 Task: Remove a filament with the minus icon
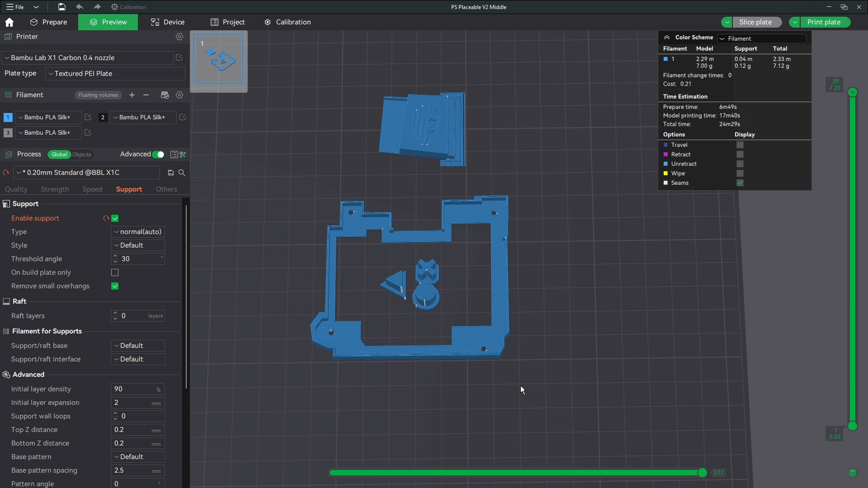tap(146, 95)
